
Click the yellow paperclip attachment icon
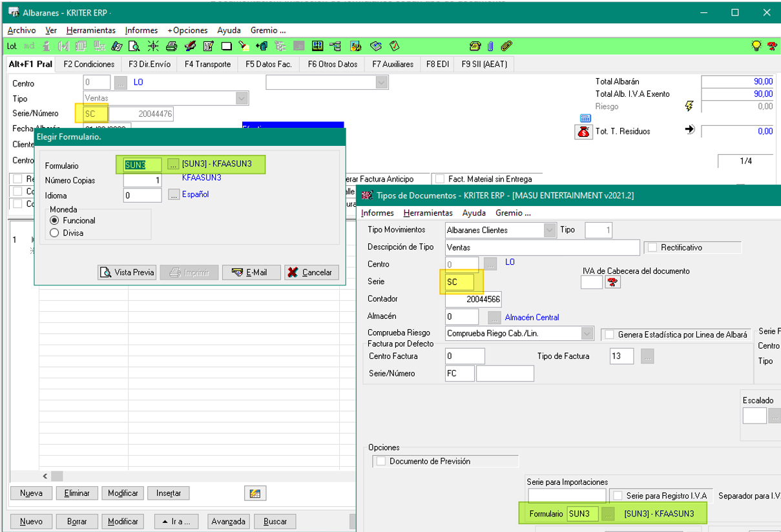coord(506,46)
